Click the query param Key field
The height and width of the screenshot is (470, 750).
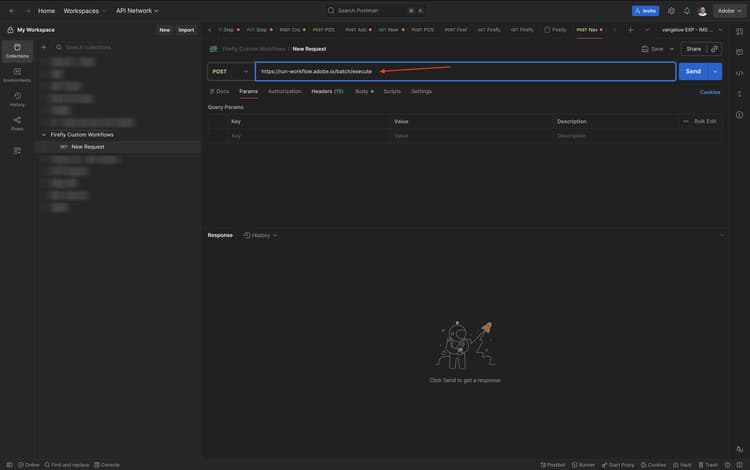[309, 136]
